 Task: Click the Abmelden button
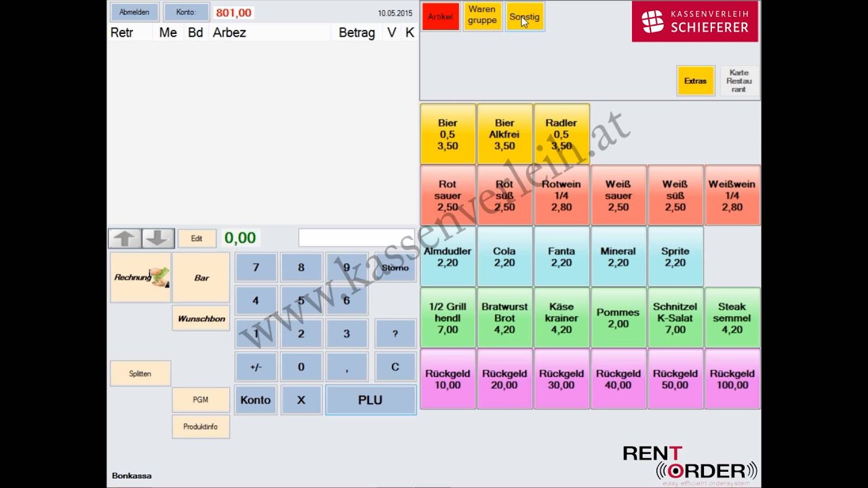pos(134,12)
